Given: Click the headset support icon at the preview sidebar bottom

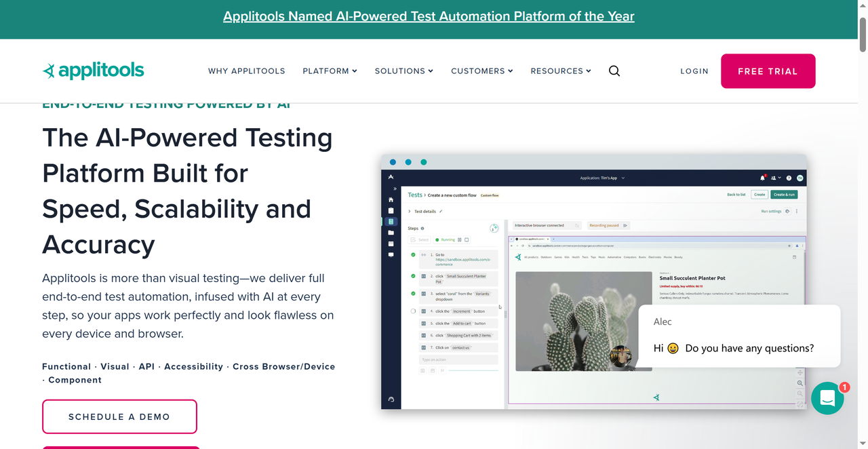Looking at the screenshot, I should (x=391, y=399).
